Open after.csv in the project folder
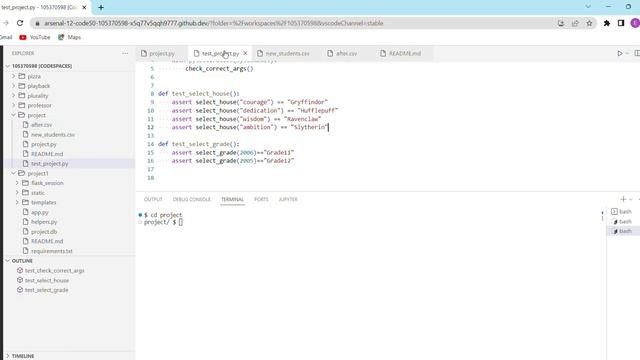 [41, 125]
